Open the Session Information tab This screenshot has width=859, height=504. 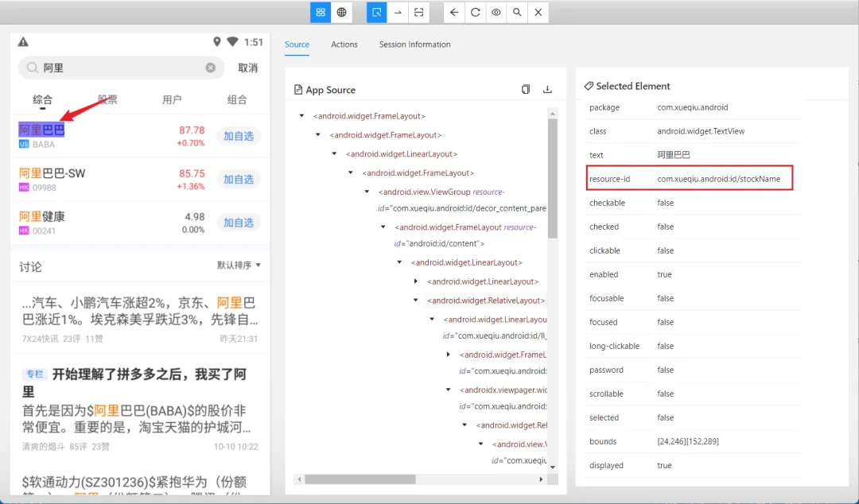point(414,45)
